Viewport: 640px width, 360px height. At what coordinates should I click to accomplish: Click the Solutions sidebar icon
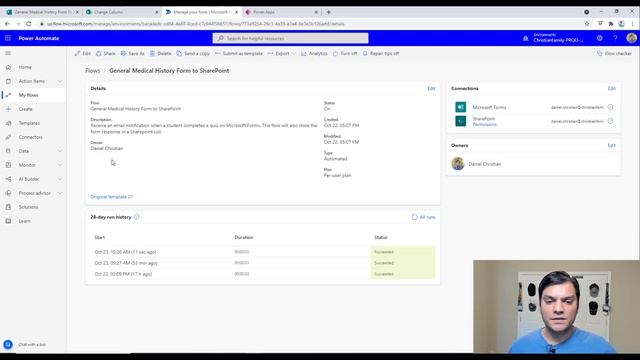tap(8, 207)
